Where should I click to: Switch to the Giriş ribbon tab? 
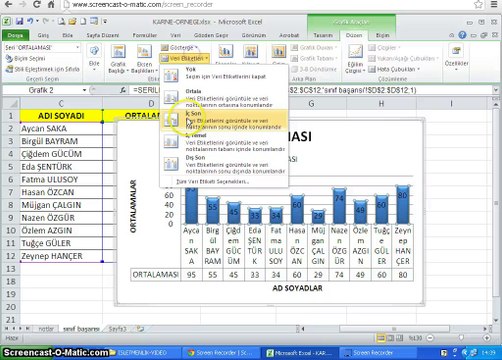pos(43,35)
